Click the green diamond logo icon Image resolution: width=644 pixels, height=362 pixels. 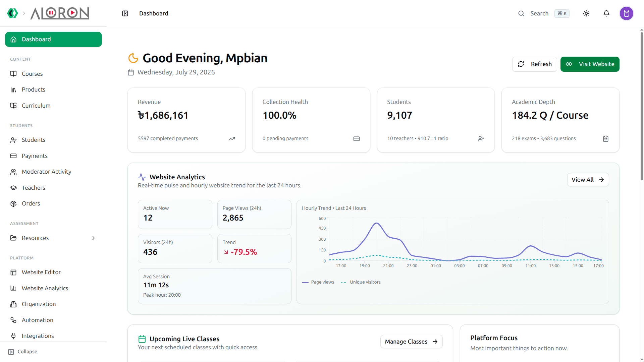tap(12, 13)
